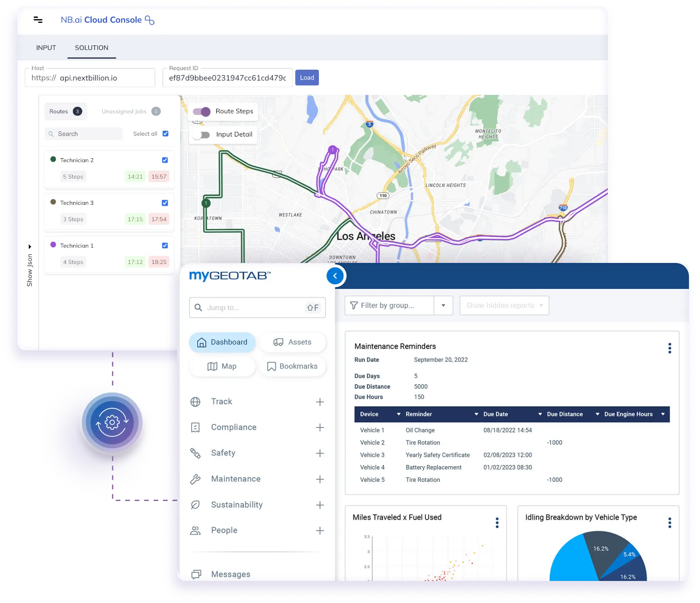Expand the Track section with plus
The height and width of the screenshot is (603, 700).
[320, 402]
